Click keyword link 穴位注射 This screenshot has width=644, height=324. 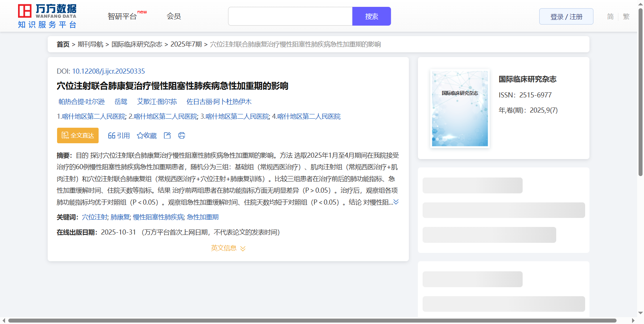click(x=95, y=217)
